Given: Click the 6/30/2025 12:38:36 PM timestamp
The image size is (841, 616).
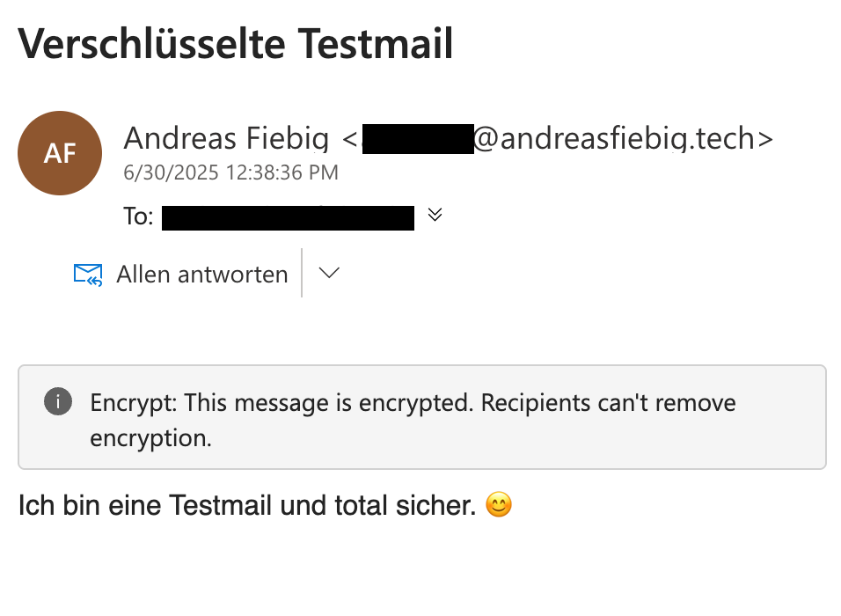Looking at the screenshot, I should 231,172.
